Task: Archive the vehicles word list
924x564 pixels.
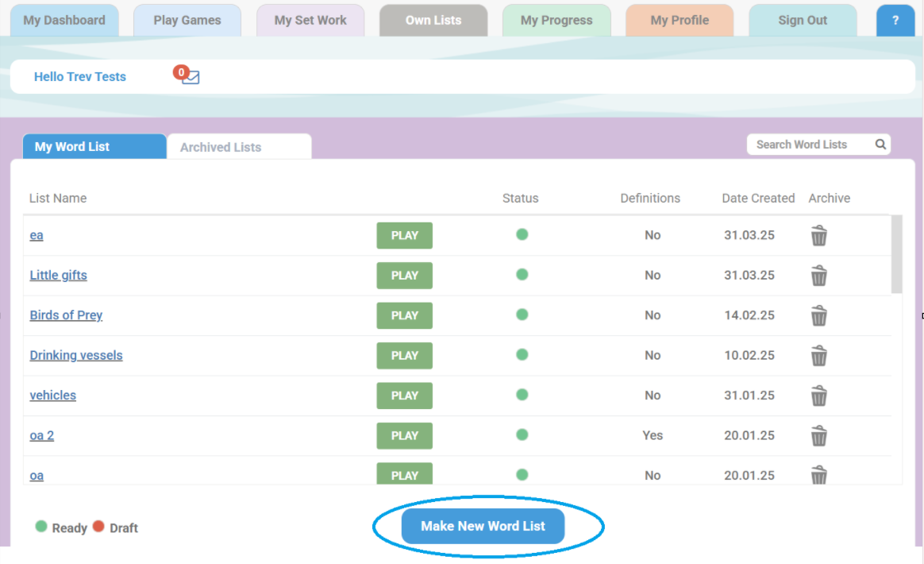Action: click(x=818, y=396)
